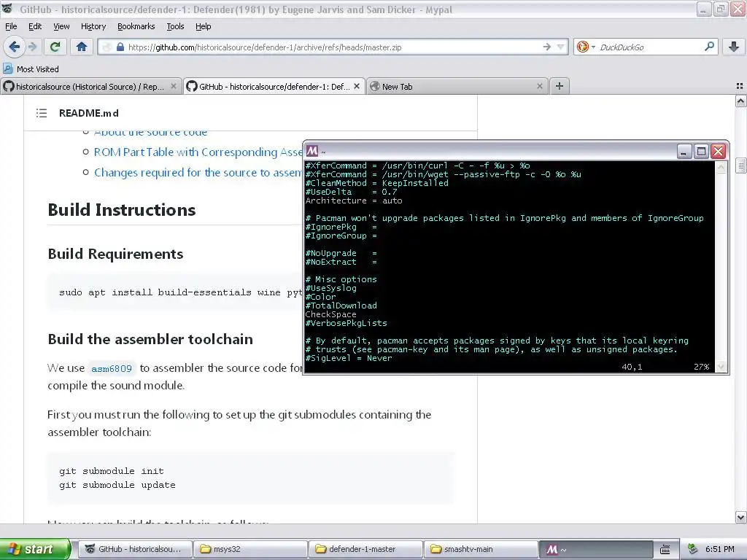Switch to the historicalsource Repositories tab

pos(90,86)
